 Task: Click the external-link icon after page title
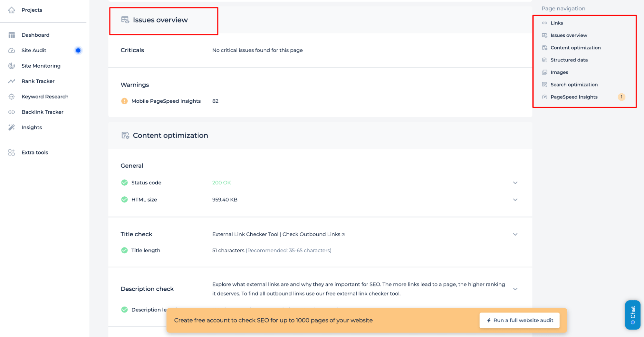(343, 235)
